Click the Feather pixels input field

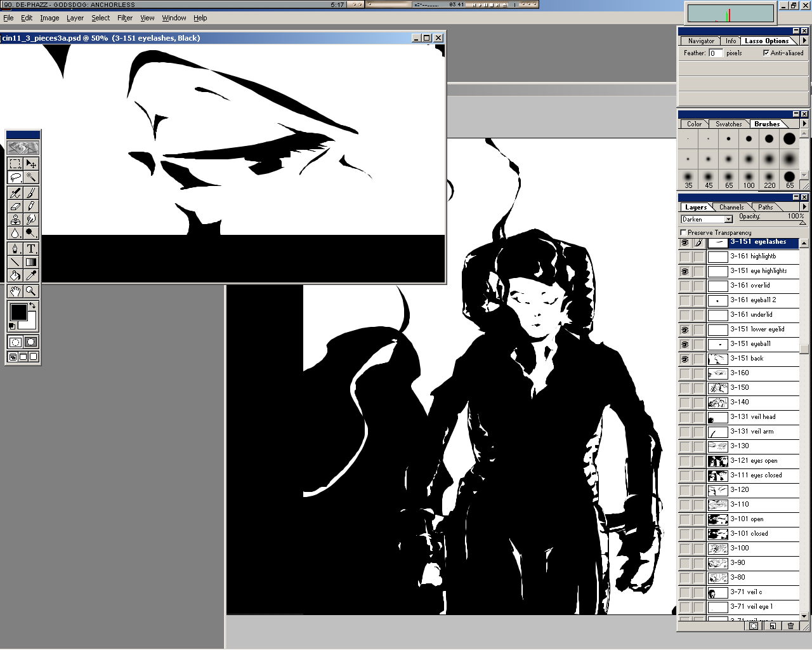point(716,53)
